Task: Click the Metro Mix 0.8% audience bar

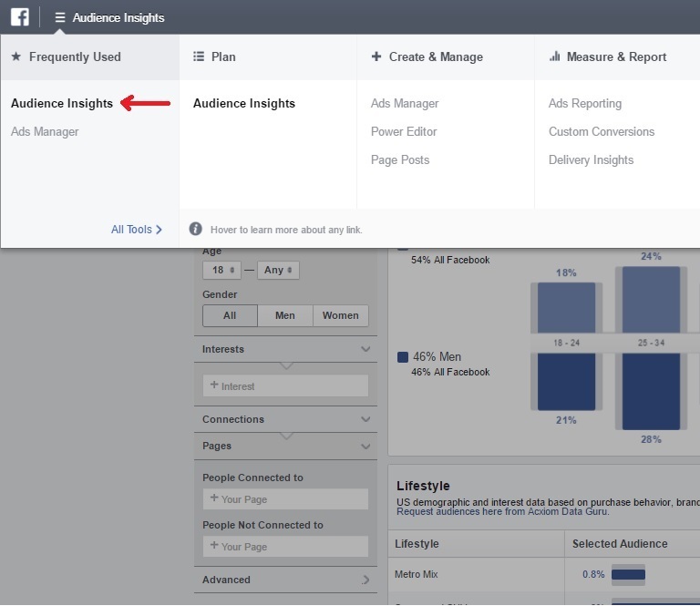Action: (x=628, y=574)
